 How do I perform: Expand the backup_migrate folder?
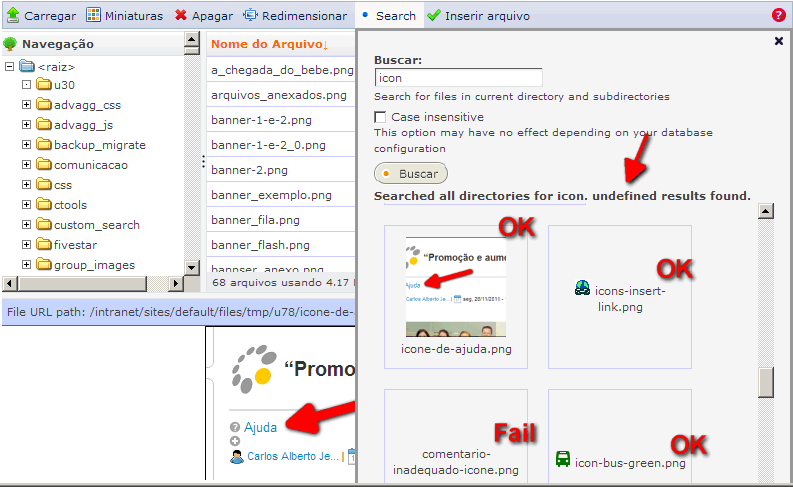pyautogui.click(x=26, y=145)
